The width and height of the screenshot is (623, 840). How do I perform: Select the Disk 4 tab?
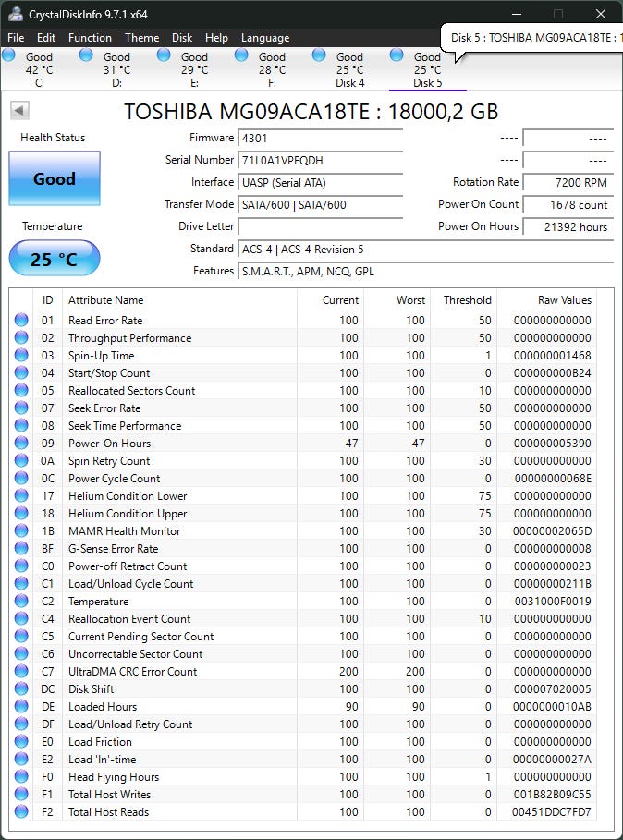coord(349,69)
